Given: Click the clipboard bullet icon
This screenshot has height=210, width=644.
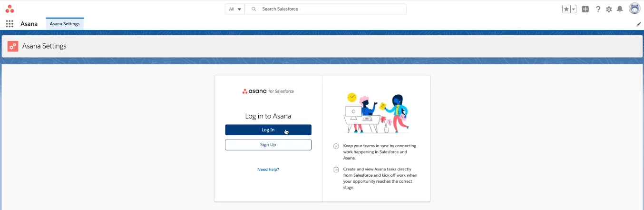Looking at the screenshot, I should point(336,170).
